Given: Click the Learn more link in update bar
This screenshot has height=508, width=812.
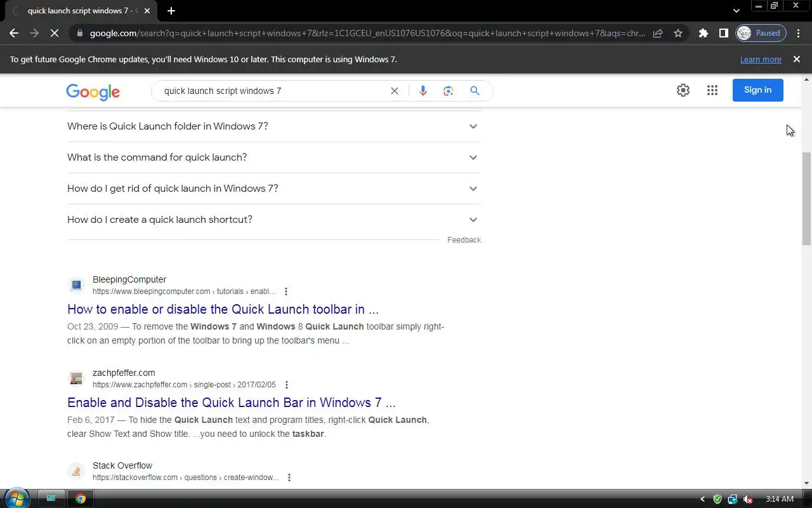Looking at the screenshot, I should tap(760, 60).
